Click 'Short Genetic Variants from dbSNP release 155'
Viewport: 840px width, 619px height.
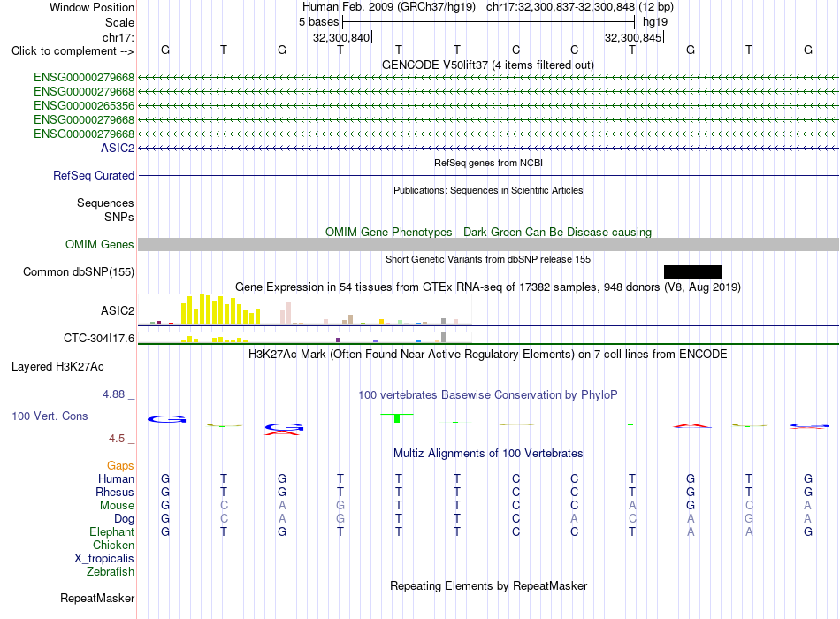pos(488,259)
